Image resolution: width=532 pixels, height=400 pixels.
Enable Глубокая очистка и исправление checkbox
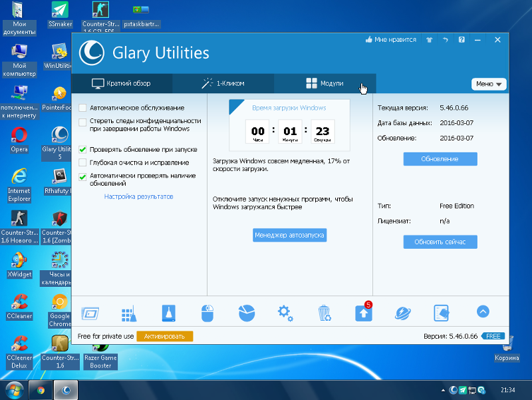[x=82, y=162]
